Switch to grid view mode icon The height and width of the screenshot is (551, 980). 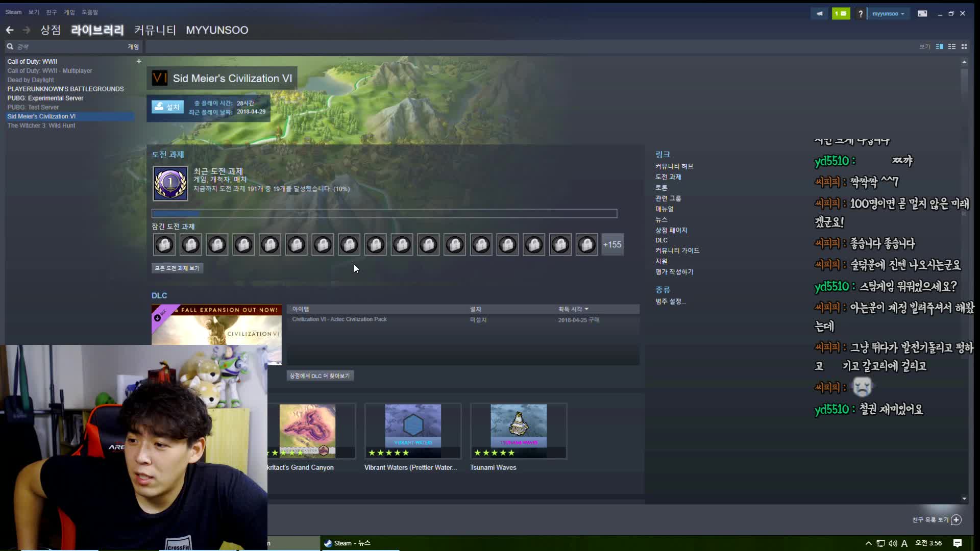coord(964,46)
